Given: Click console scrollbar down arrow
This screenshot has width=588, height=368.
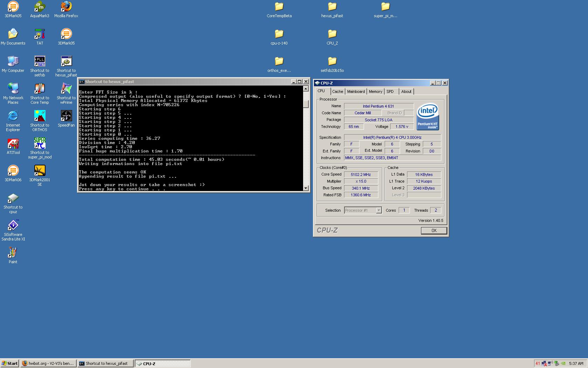Looking at the screenshot, I should (x=306, y=188).
